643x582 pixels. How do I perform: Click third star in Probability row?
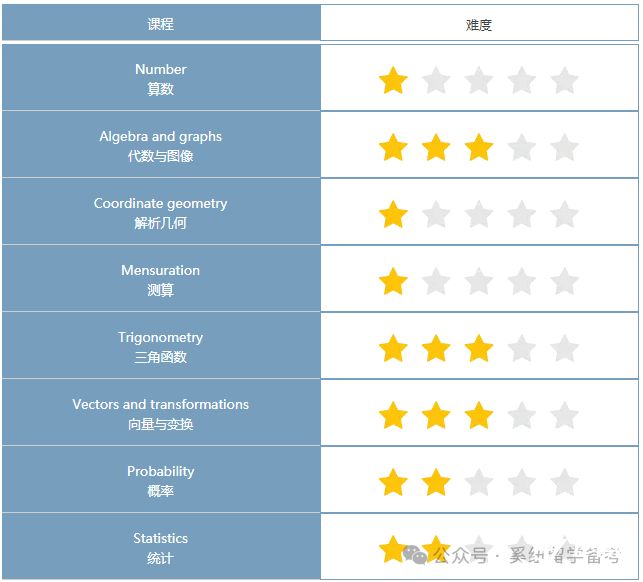tap(479, 482)
